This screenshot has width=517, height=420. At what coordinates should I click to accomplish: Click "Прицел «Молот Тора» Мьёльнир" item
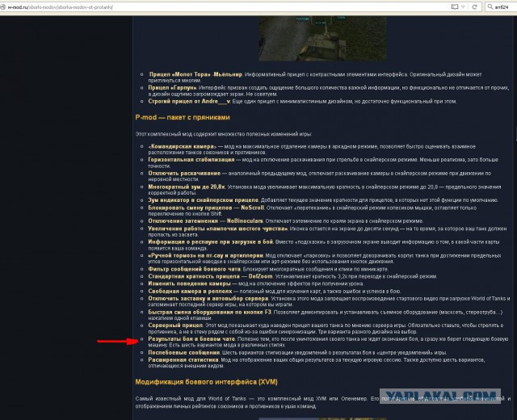(x=195, y=74)
